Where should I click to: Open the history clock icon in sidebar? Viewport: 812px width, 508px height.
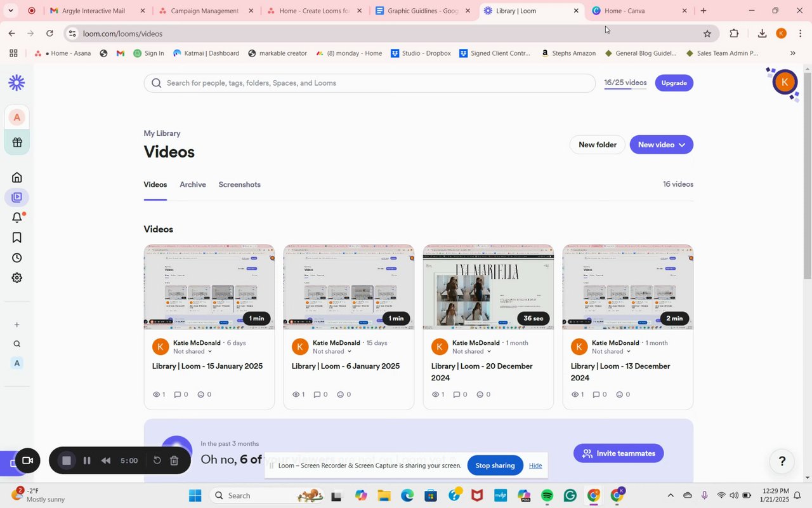coord(17,258)
